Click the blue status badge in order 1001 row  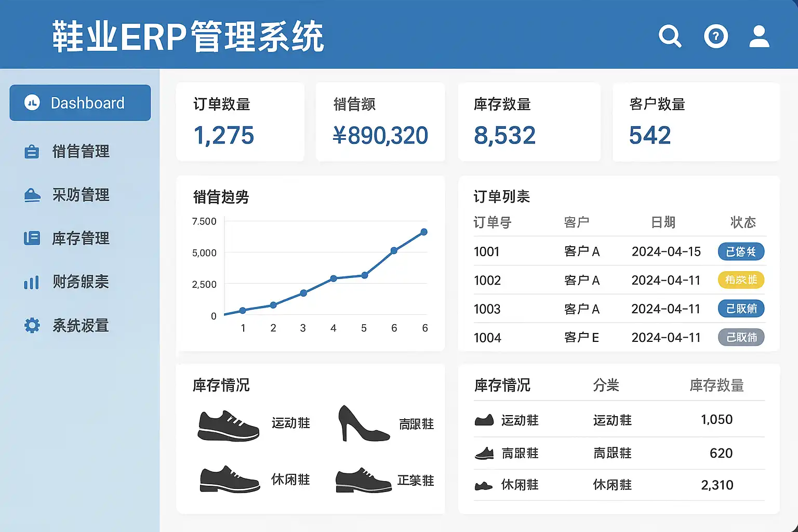[x=741, y=252]
